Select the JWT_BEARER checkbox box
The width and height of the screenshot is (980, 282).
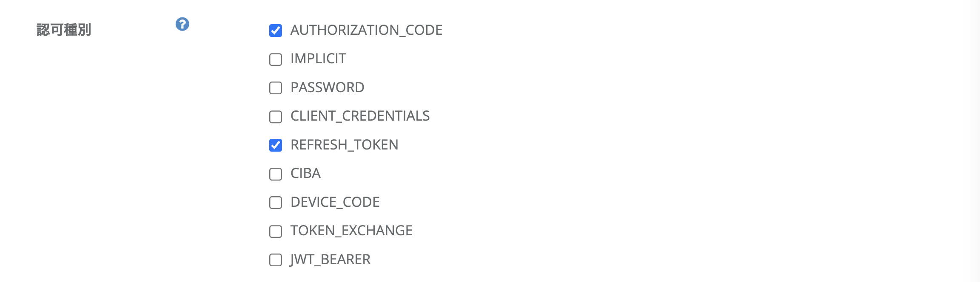pyautogui.click(x=276, y=260)
